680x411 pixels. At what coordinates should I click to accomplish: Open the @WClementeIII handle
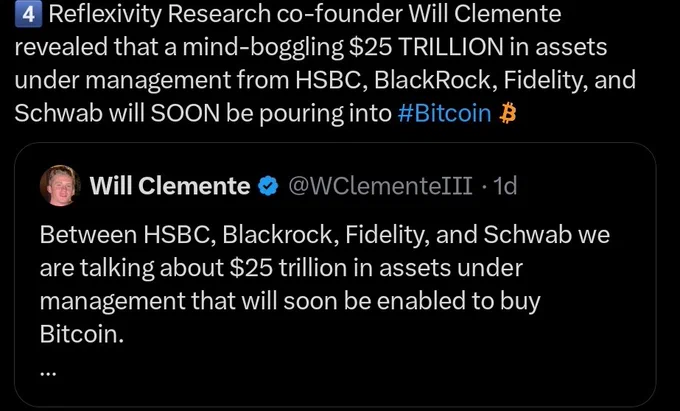tap(380, 186)
